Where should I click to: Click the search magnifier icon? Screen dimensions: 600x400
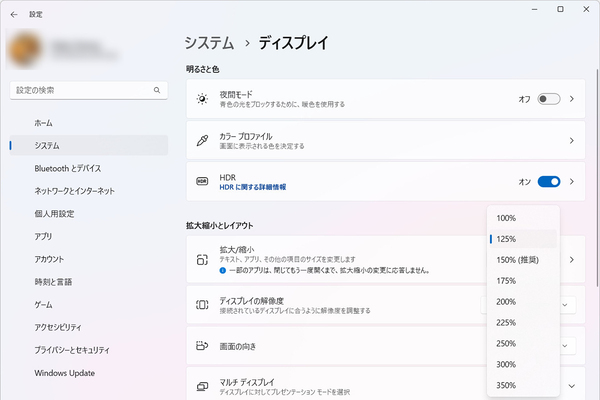(157, 90)
